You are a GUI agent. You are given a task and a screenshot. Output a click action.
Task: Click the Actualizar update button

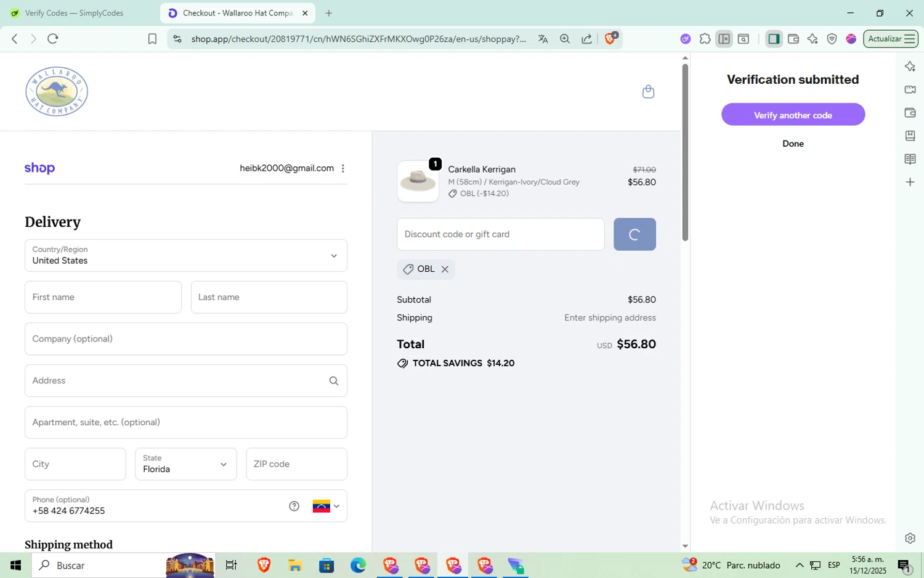point(891,39)
